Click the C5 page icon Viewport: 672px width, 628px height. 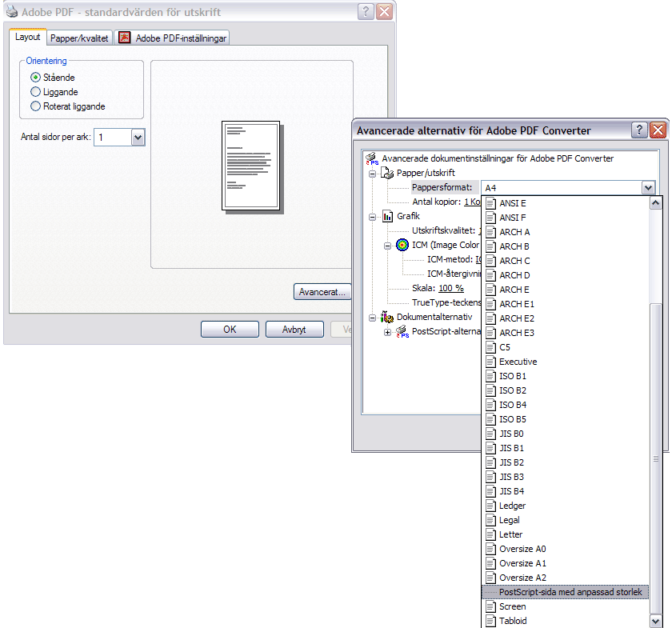click(491, 347)
